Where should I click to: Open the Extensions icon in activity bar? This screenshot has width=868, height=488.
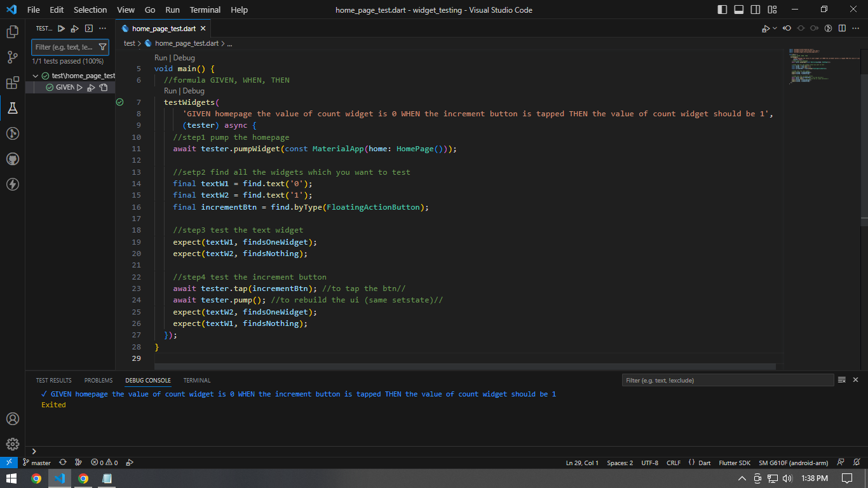pos(11,83)
